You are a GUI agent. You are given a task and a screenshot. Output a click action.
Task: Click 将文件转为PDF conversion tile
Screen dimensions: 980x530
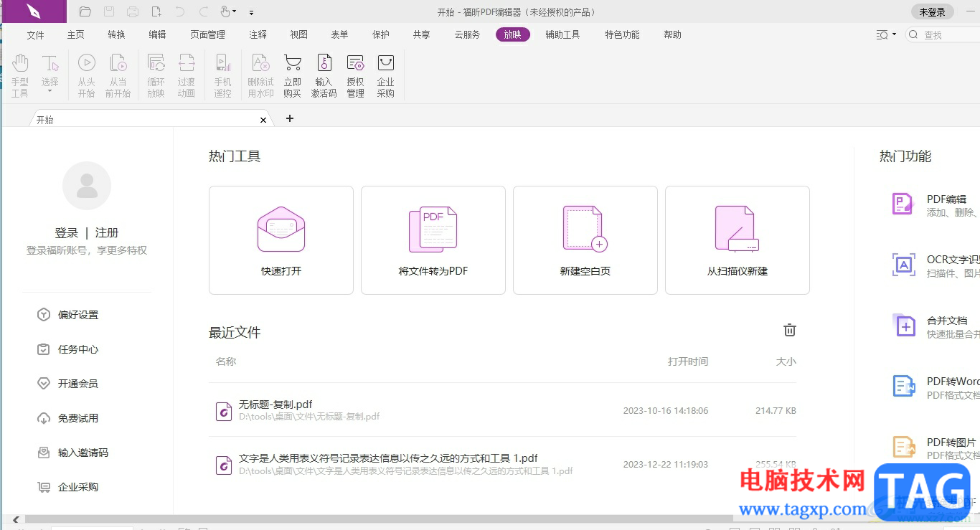pyautogui.click(x=433, y=240)
